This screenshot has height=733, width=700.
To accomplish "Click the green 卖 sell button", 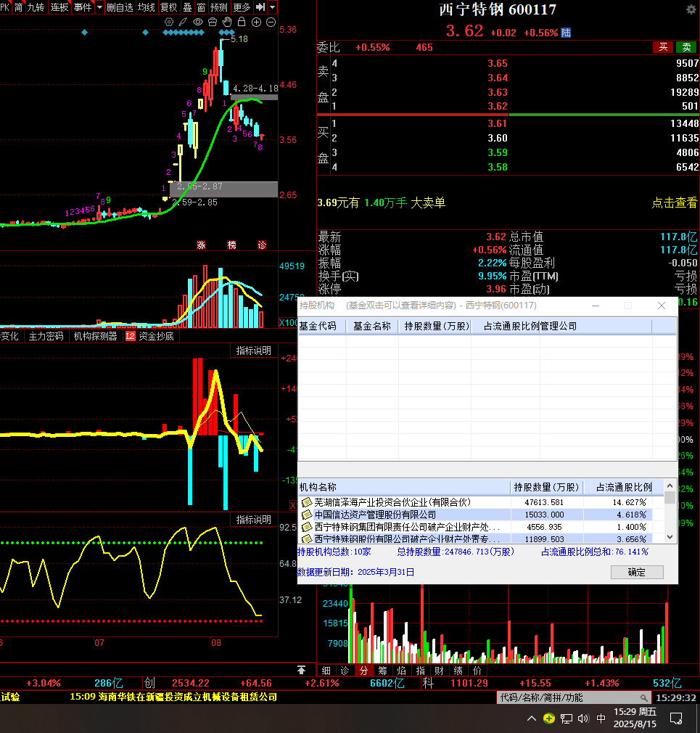I will tap(686, 46).
